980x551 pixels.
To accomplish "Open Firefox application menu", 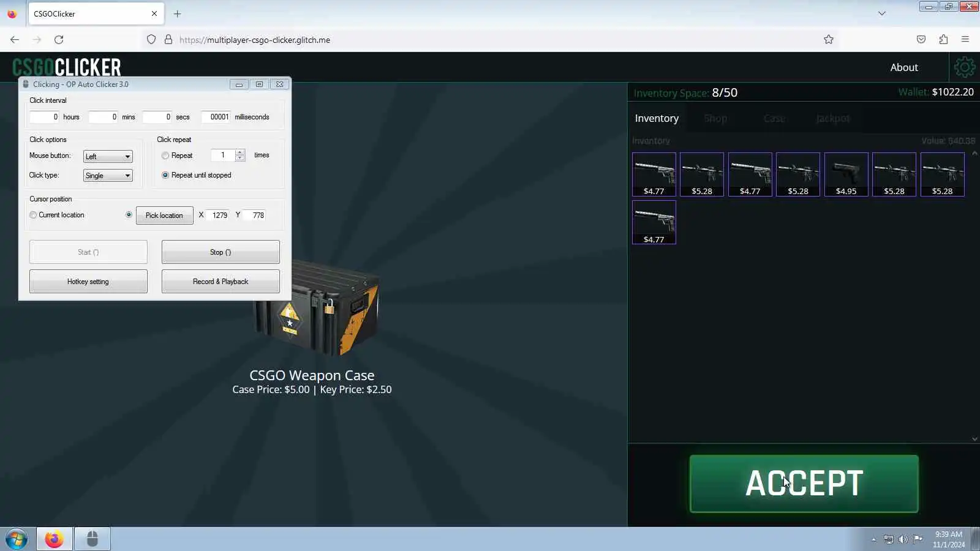I will pos(965,40).
